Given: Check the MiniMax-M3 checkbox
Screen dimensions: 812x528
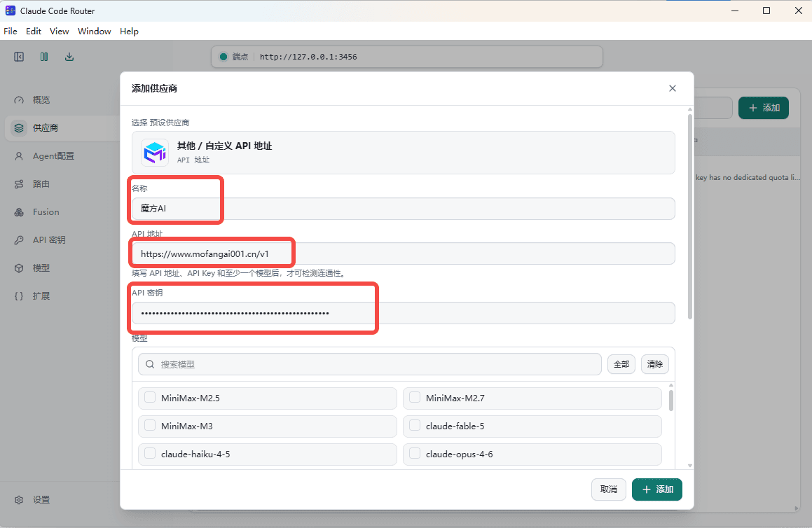Looking at the screenshot, I should pyautogui.click(x=150, y=426).
